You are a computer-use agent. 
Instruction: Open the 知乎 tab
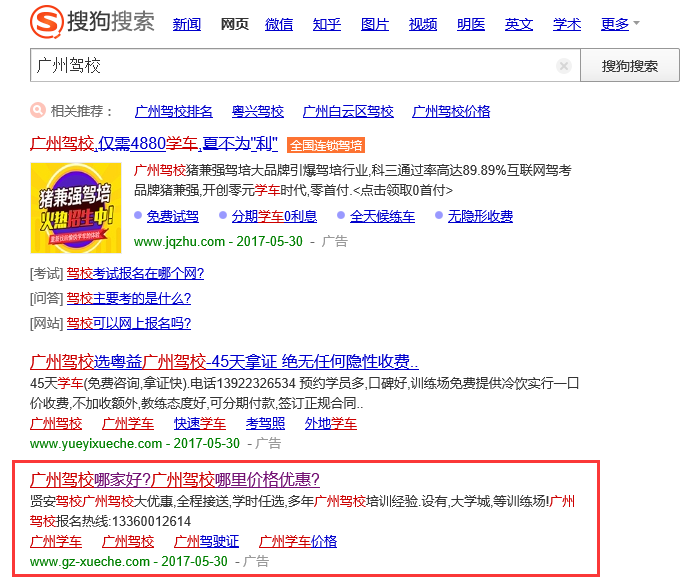327,24
